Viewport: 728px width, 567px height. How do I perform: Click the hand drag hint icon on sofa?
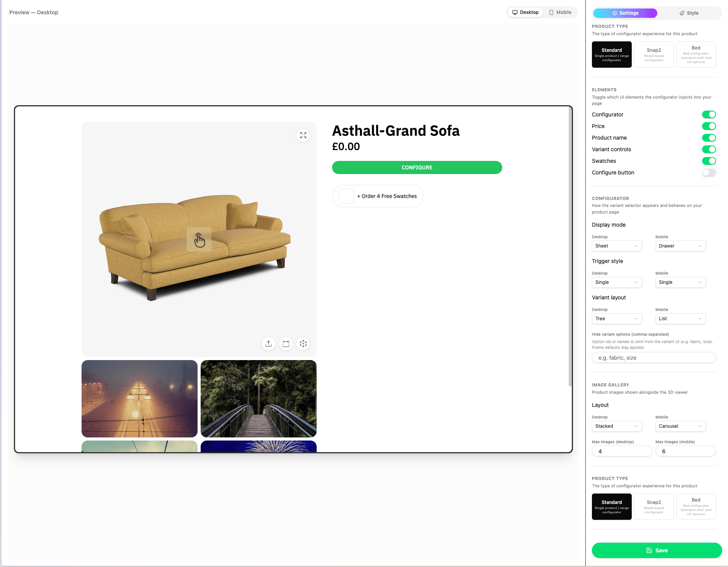(x=199, y=239)
